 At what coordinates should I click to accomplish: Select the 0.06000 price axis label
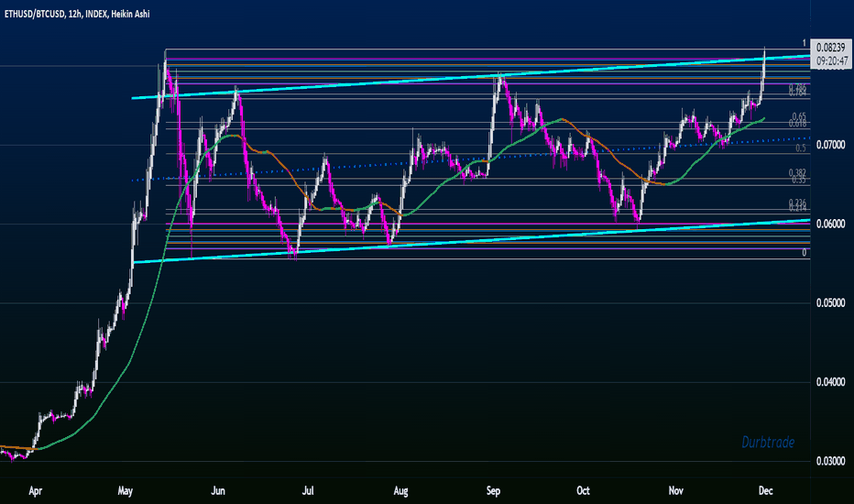[830, 224]
